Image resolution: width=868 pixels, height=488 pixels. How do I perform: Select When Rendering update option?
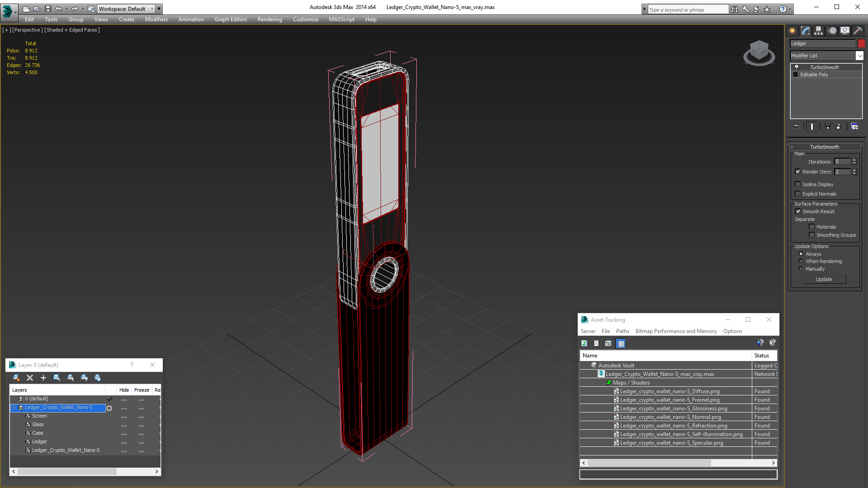coord(801,261)
